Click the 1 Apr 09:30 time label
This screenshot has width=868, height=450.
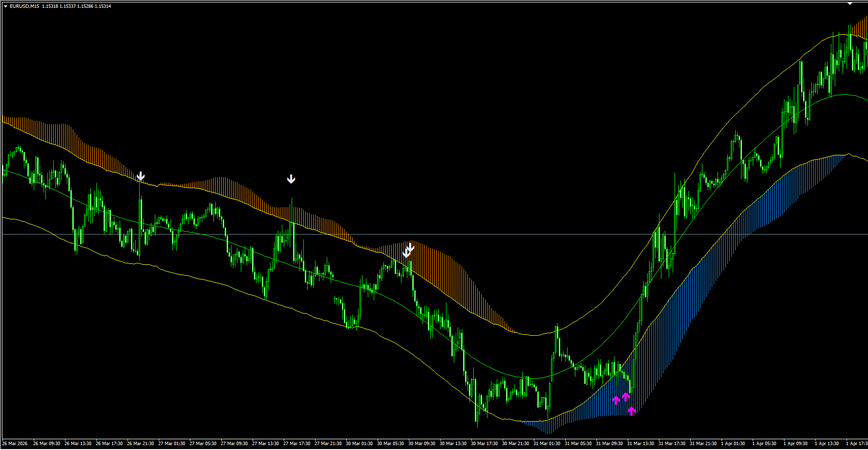coord(797,444)
